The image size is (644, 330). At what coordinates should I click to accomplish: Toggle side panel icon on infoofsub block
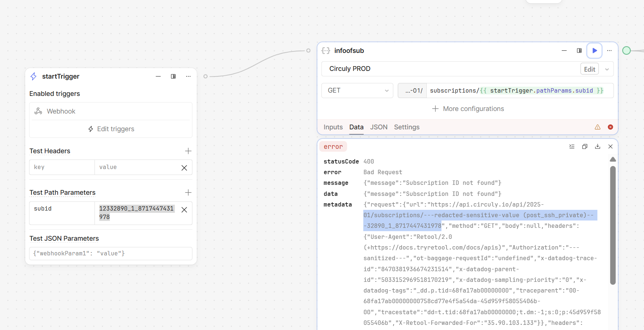point(579,51)
